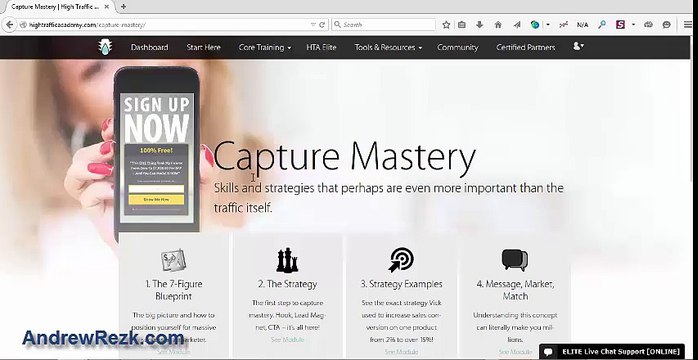Open the Firefox hamburger menu
698x360 pixels.
(688, 25)
